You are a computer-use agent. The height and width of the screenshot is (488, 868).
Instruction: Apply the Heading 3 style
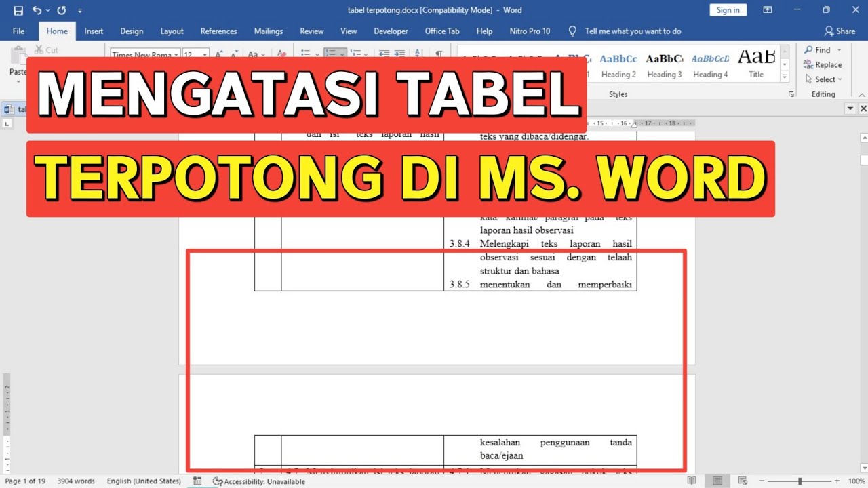[664, 65]
